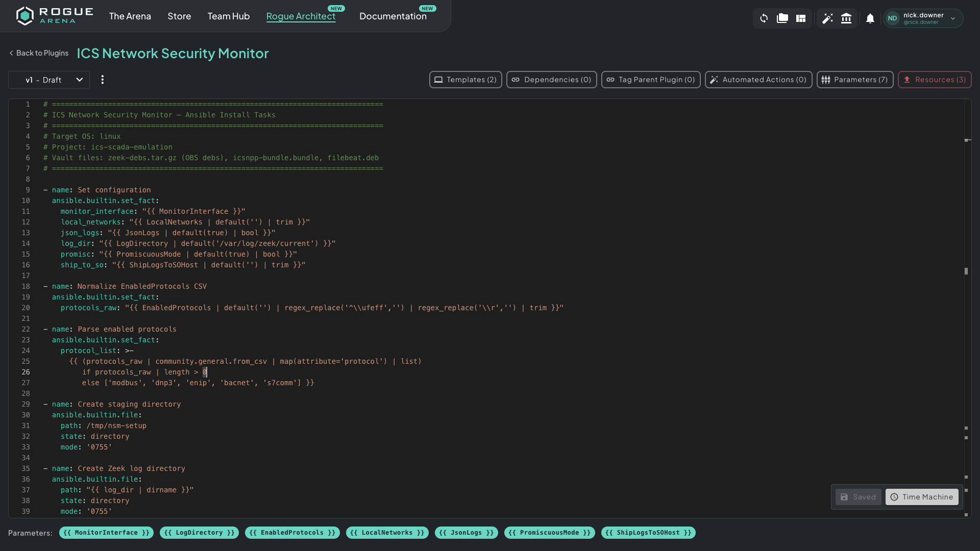Click 'protocol_list' key on line 24

88,350
